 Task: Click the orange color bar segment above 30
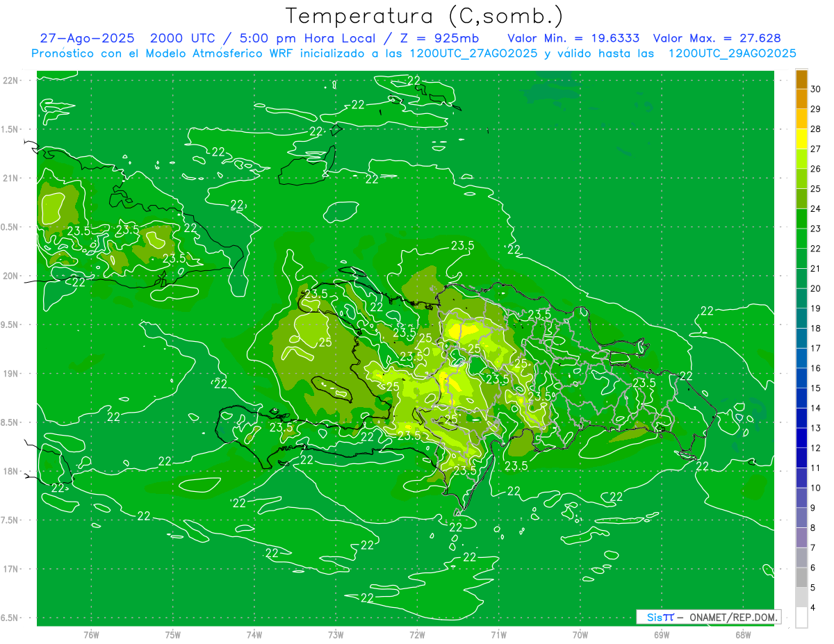pyautogui.click(x=801, y=79)
